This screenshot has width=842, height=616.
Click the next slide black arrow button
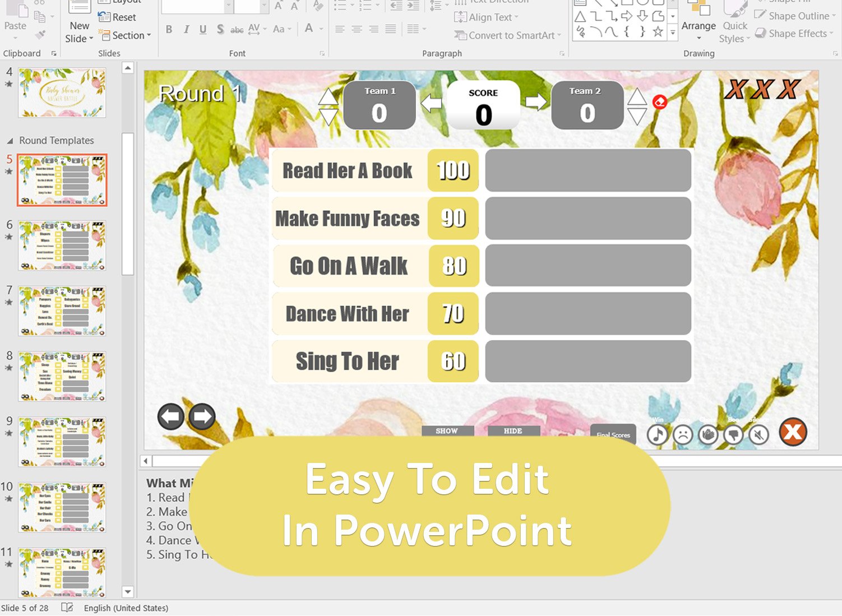(202, 417)
